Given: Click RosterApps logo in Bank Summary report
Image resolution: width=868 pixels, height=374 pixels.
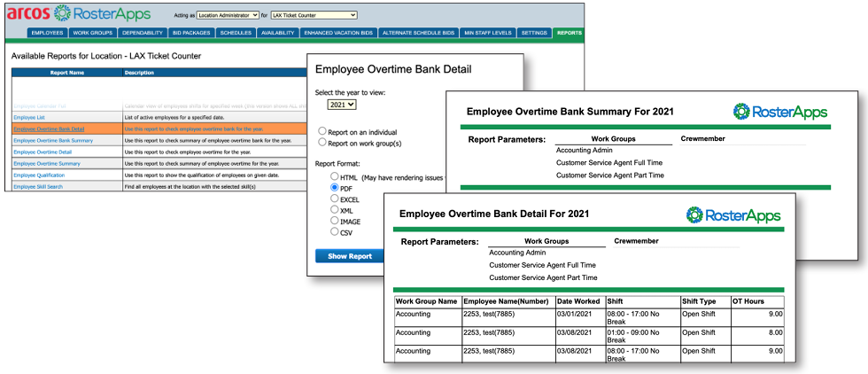Looking at the screenshot, I should tap(780, 112).
